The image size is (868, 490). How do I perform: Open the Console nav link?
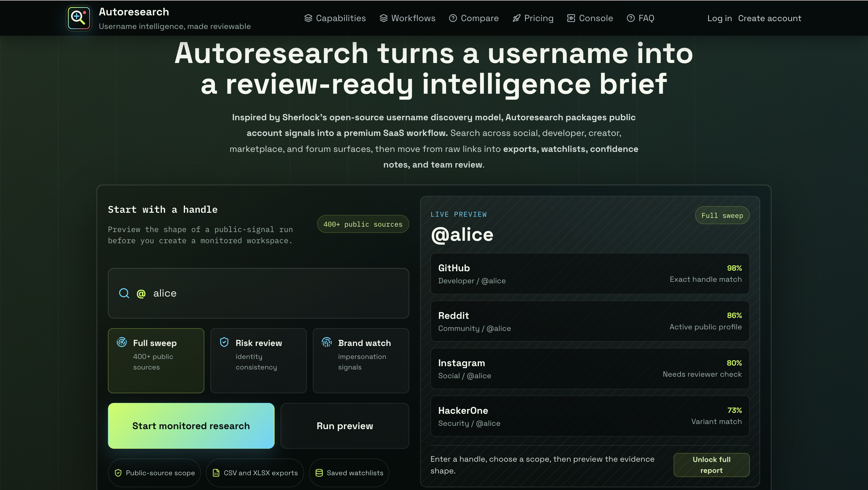tap(590, 18)
